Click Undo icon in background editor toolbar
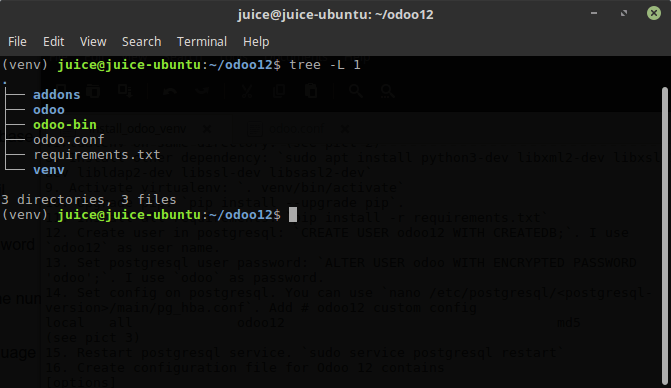 tap(170, 91)
